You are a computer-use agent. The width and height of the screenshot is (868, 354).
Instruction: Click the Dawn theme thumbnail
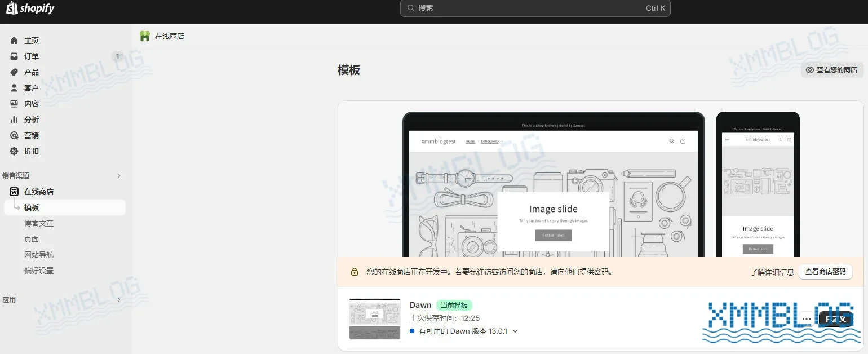pos(374,317)
